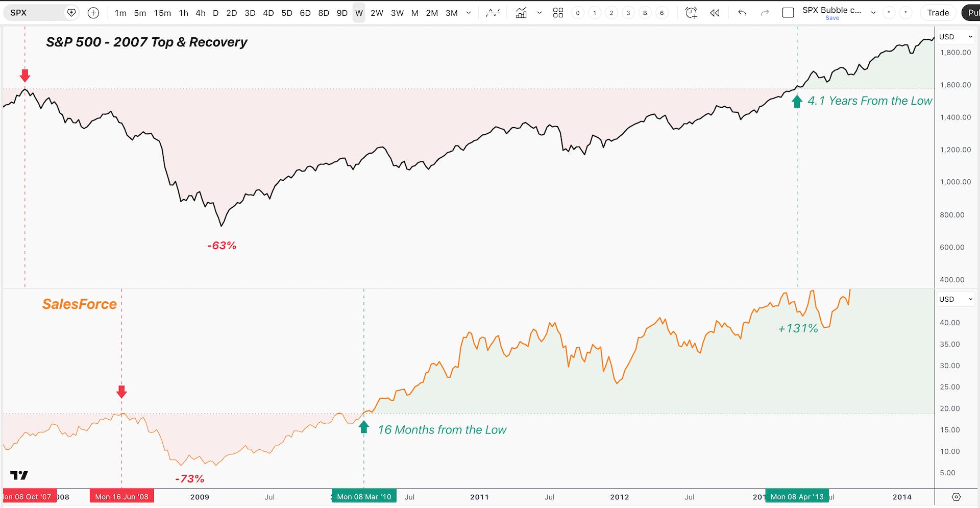This screenshot has width=980, height=508.
Task: Click the '4.1 Years From the Low' annotation
Action: pos(870,101)
